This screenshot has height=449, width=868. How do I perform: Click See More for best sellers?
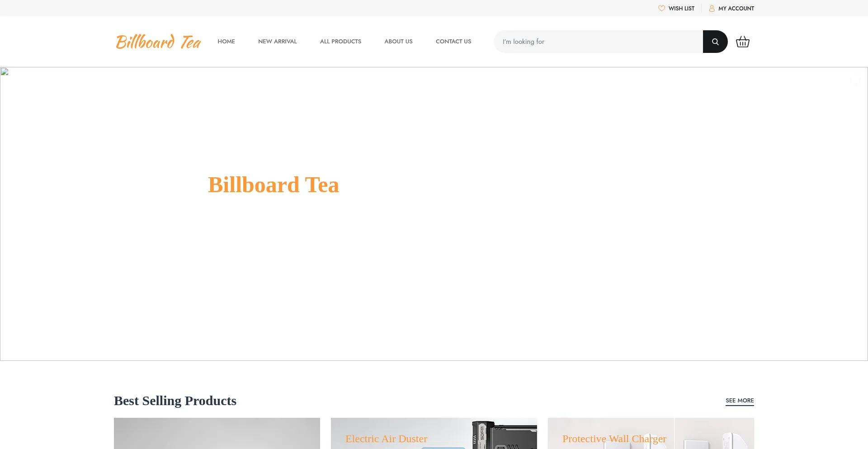tap(739, 401)
